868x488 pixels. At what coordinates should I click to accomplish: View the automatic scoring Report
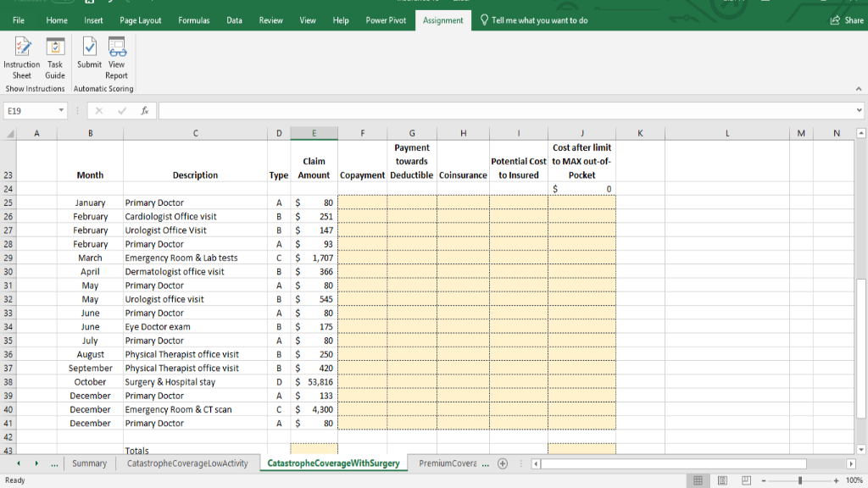pos(116,56)
